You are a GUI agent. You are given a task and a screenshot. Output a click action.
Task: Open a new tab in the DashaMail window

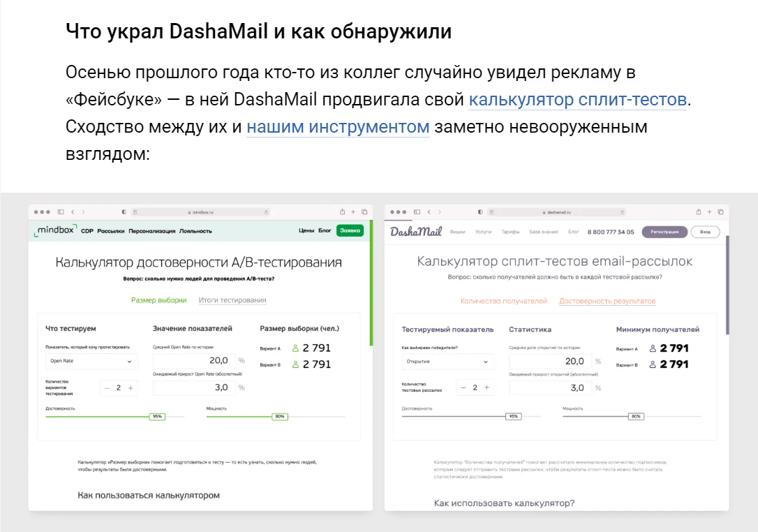click(709, 212)
